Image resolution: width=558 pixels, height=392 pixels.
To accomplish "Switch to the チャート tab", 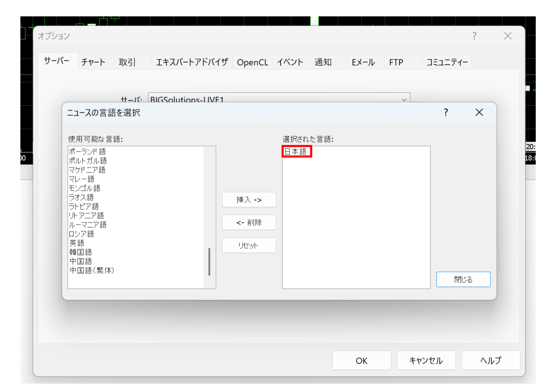I will point(94,62).
